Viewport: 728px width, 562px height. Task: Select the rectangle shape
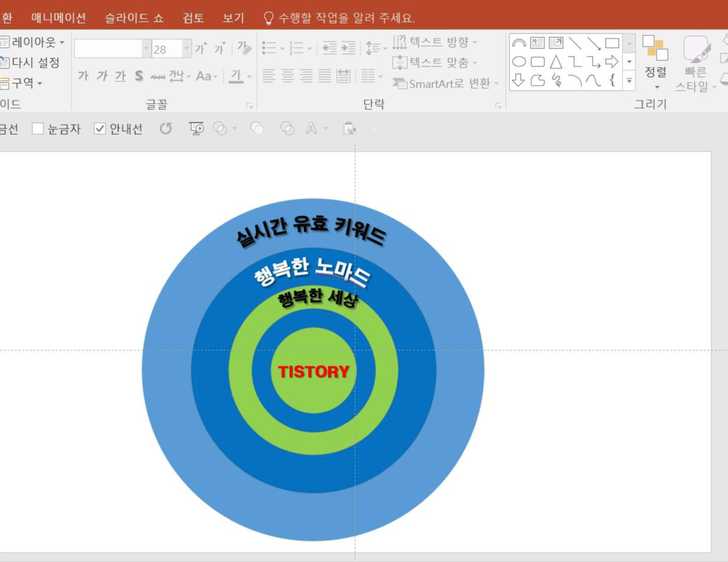click(x=612, y=43)
